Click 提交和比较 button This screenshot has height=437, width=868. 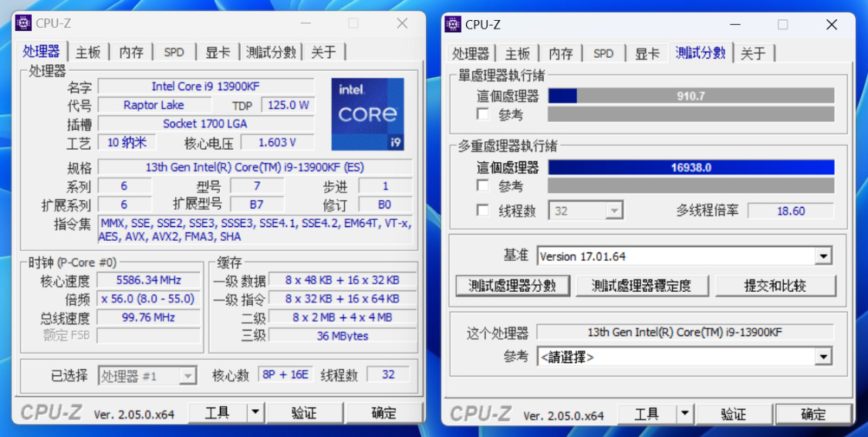775,286
